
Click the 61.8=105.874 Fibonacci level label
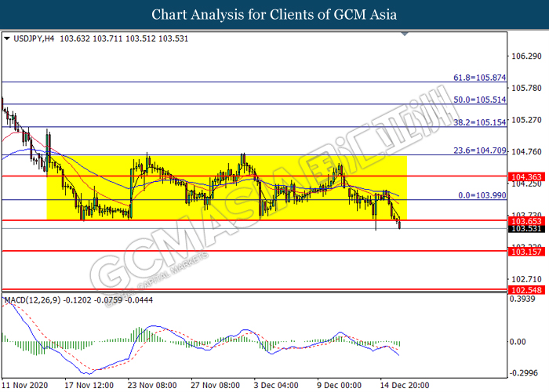[480, 78]
